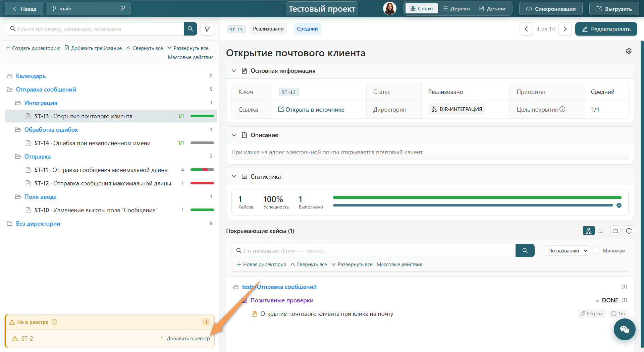Collapse the Статистика section
Image resolution: width=644 pixels, height=352 pixels.
[234, 177]
